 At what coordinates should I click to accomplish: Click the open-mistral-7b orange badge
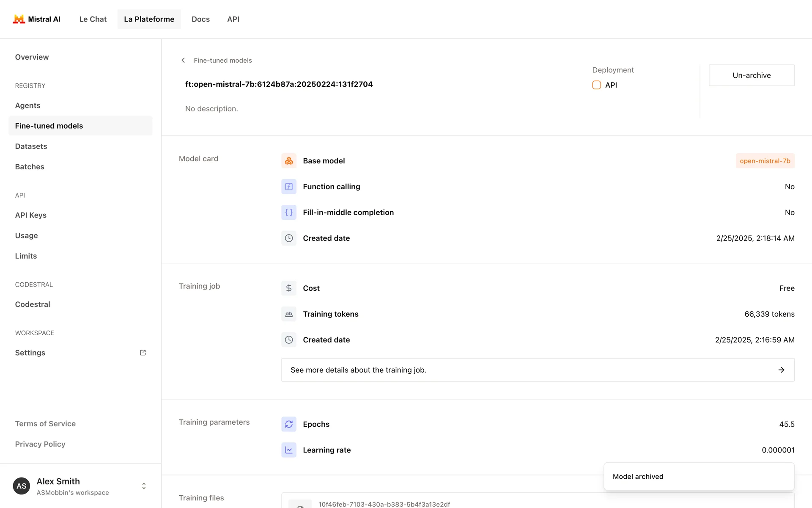(x=765, y=161)
